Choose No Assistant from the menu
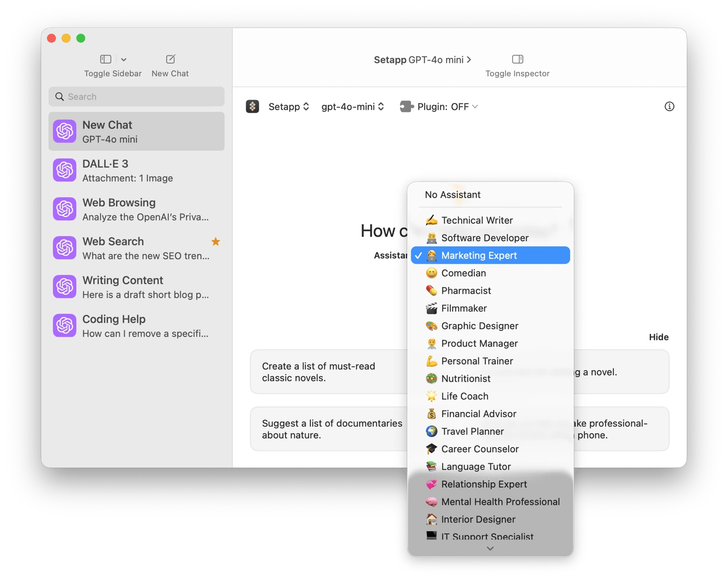 click(x=490, y=195)
